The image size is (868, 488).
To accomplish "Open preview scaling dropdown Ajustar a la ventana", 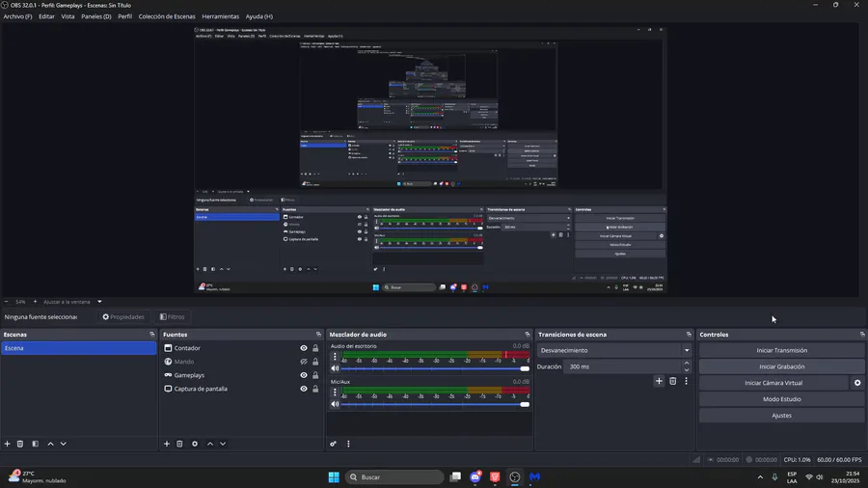I will tap(72, 302).
